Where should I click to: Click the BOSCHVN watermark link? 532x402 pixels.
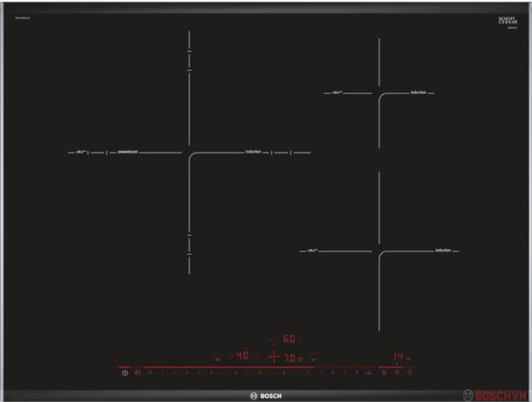496,396
